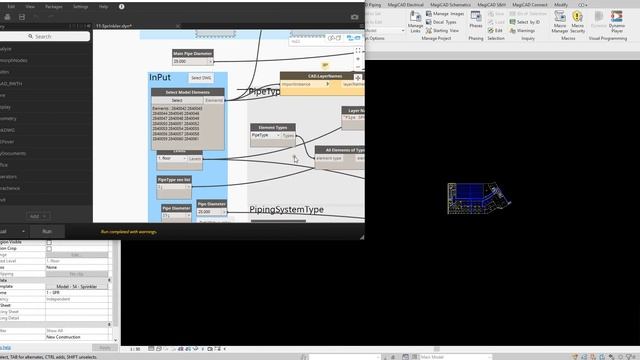Toggle Dynamo 3D background preview icon

pos(334,38)
